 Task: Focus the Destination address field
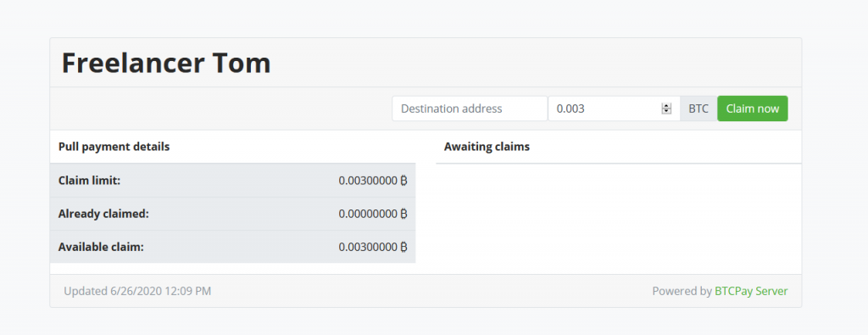coord(470,109)
